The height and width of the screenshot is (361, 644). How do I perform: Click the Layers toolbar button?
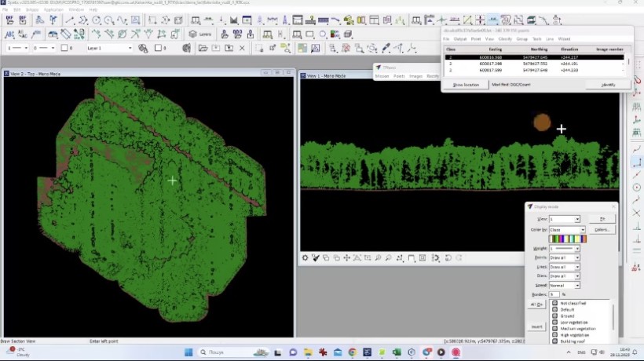(200, 34)
